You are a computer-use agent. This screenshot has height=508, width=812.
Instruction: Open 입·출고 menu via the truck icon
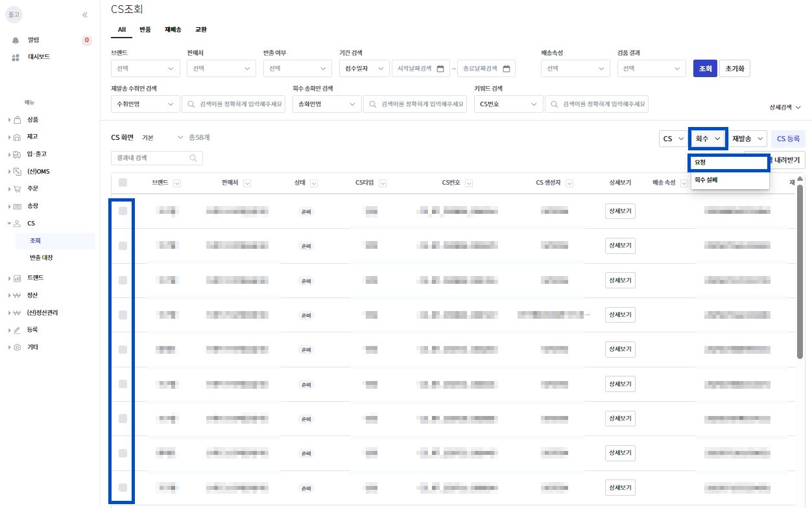[x=18, y=154]
